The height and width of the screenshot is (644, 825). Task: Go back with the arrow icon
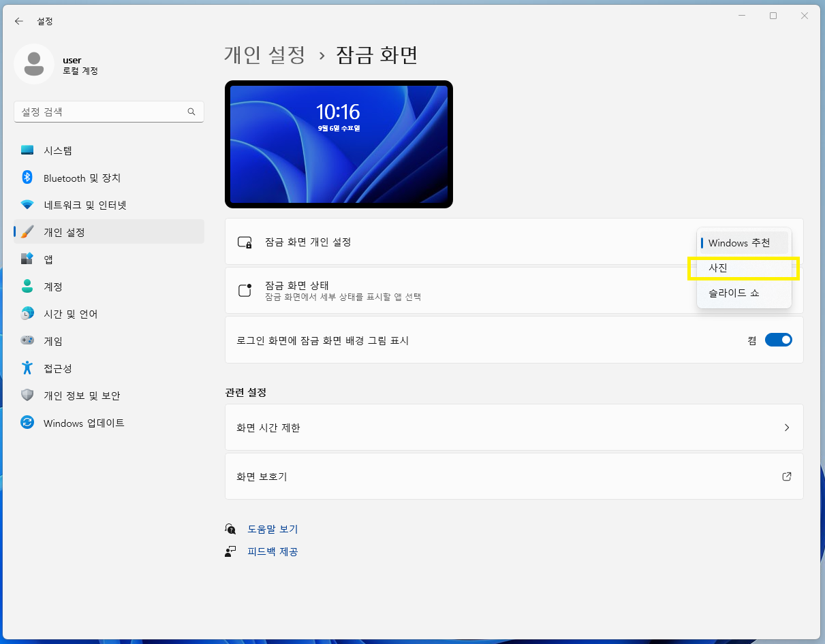pos(19,21)
